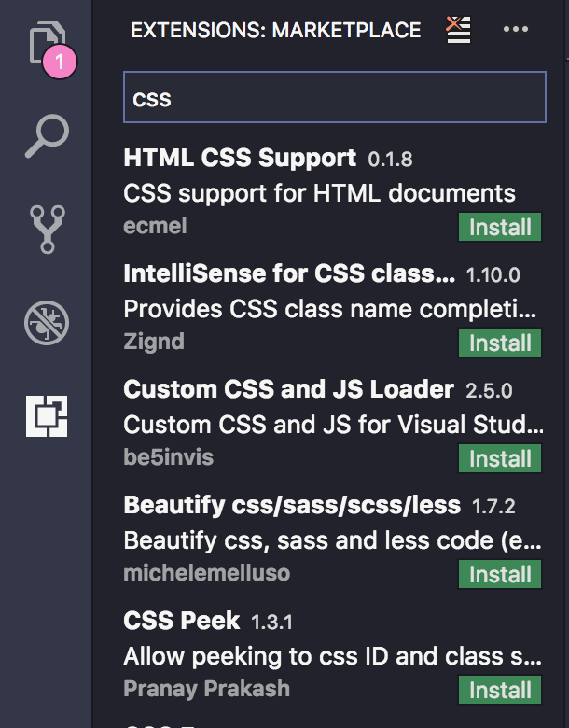Open the Search view in activity bar
Viewport: 569px width, 728px height.
coord(46,136)
